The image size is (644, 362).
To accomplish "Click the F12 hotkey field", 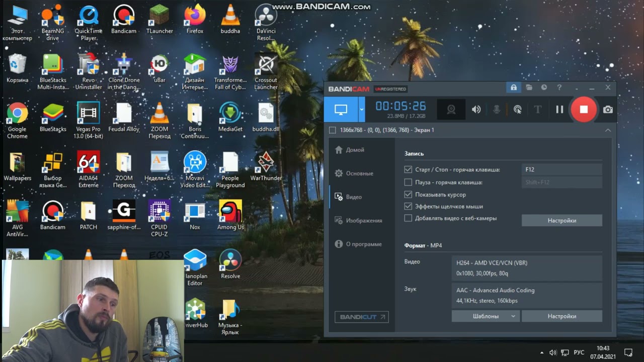I will coord(561,170).
